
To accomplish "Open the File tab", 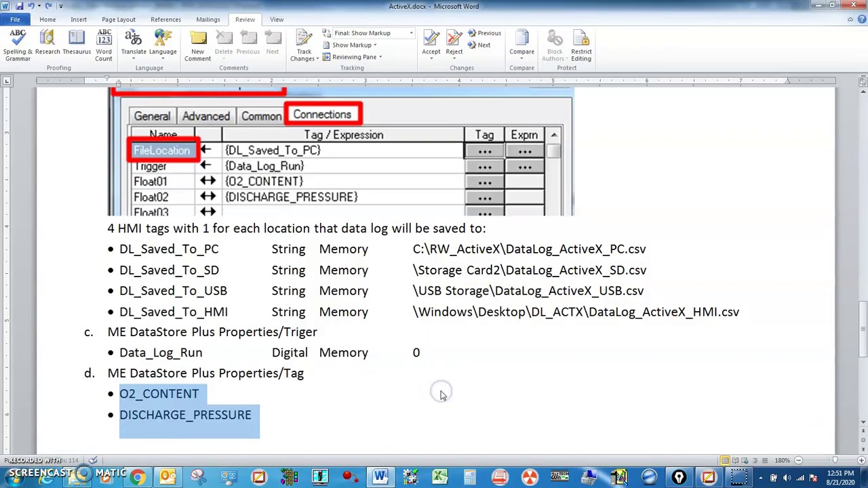I will [15, 19].
